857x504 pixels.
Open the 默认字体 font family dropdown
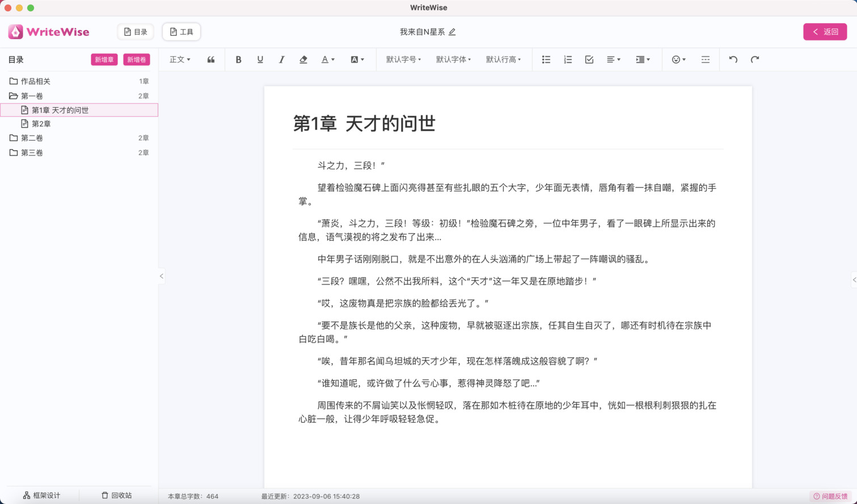(x=451, y=59)
